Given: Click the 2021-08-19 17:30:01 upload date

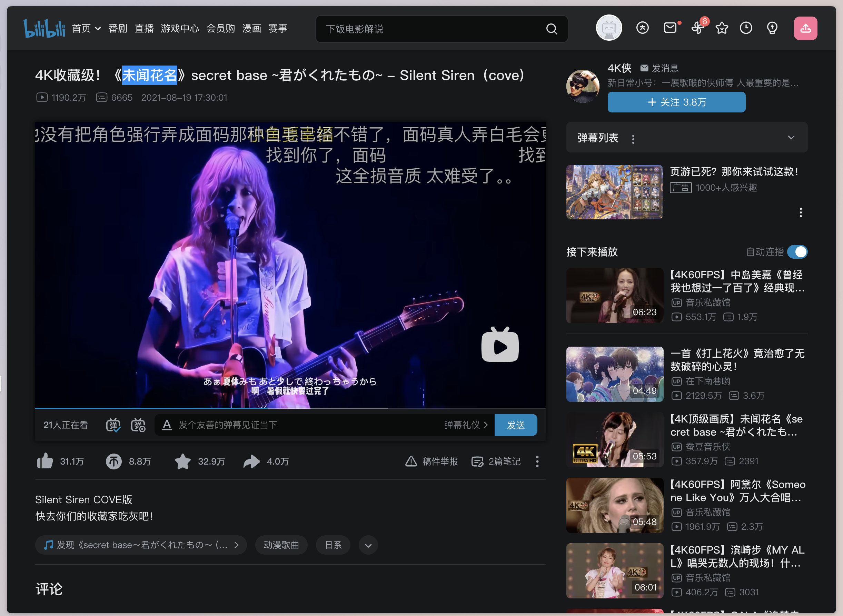Looking at the screenshot, I should [x=184, y=97].
